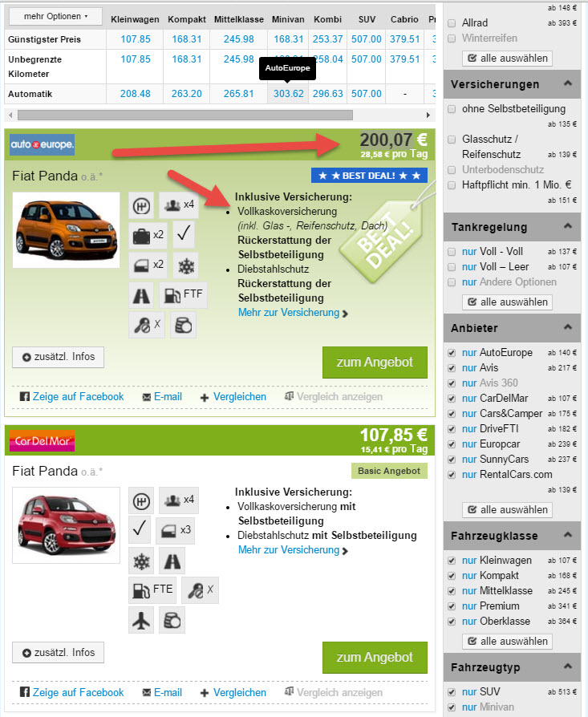Click alle auswählen under Anbieter
This screenshot has width=588, height=717.
pos(507,509)
